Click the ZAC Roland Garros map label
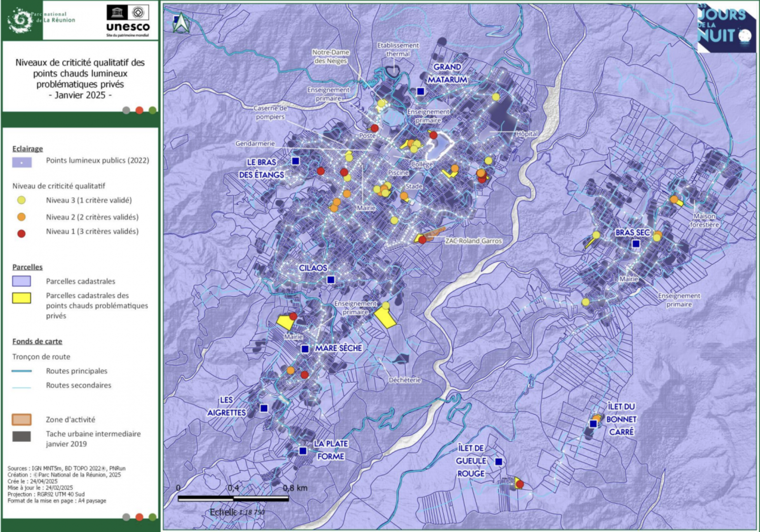This screenshot has width=760, height=532. tap(473, 241)
